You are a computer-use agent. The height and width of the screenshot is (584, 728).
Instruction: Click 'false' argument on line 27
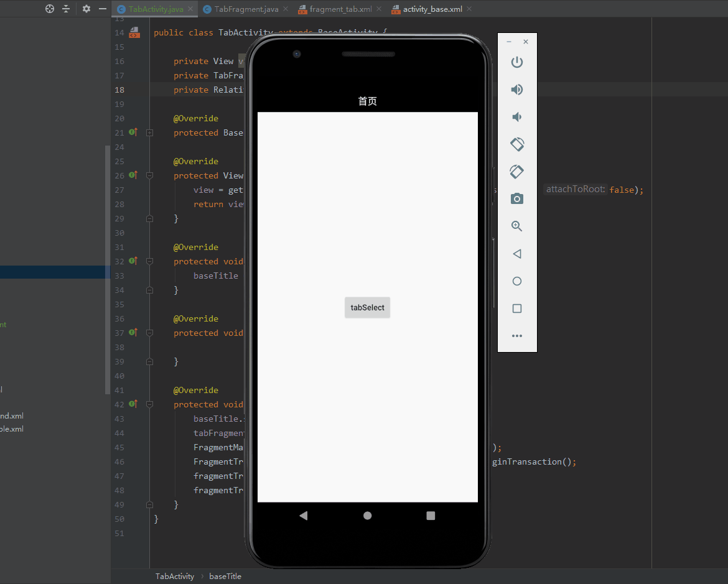point(622,190)
